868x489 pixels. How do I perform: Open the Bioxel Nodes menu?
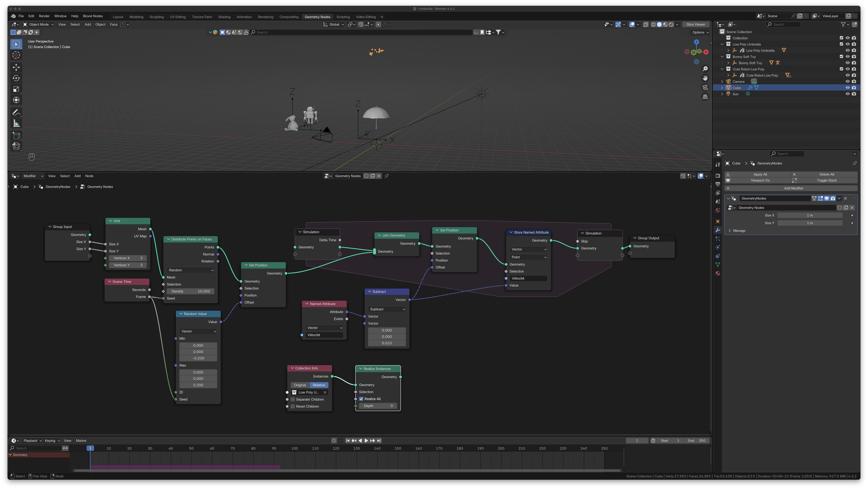coord(93,16)
